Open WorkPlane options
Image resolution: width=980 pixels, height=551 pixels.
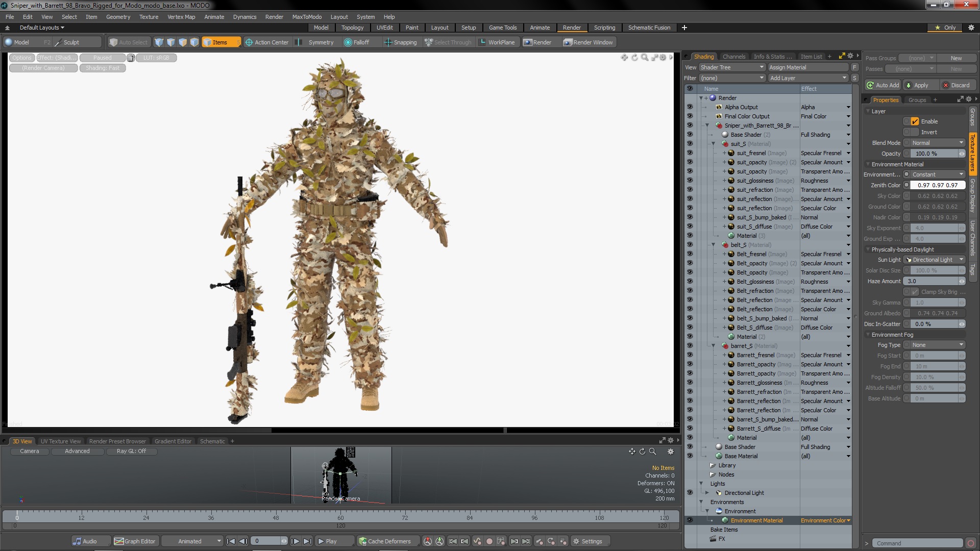pos(497,42)
